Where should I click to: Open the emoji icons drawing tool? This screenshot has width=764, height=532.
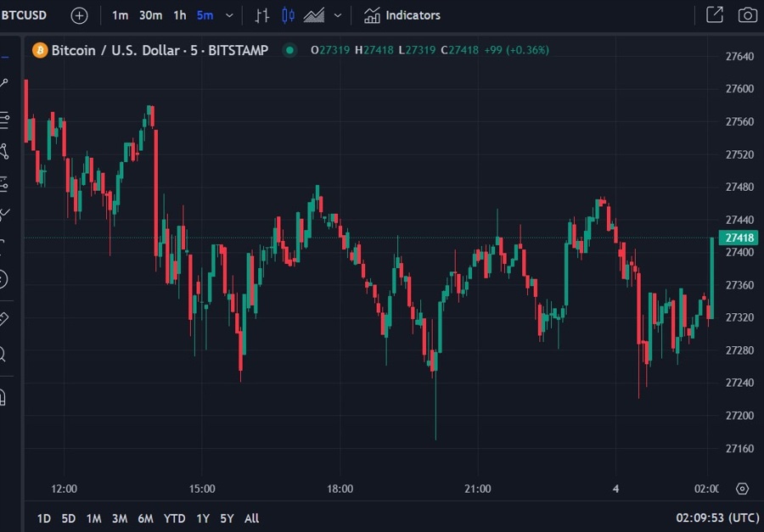click(x=3, y=278)
